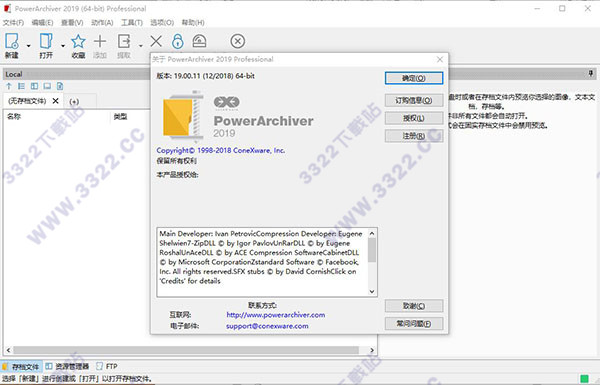Viewport: 600px width, 385px height.
Task: Click down arrow of credits text scrollbar
Action: [372, 291]
